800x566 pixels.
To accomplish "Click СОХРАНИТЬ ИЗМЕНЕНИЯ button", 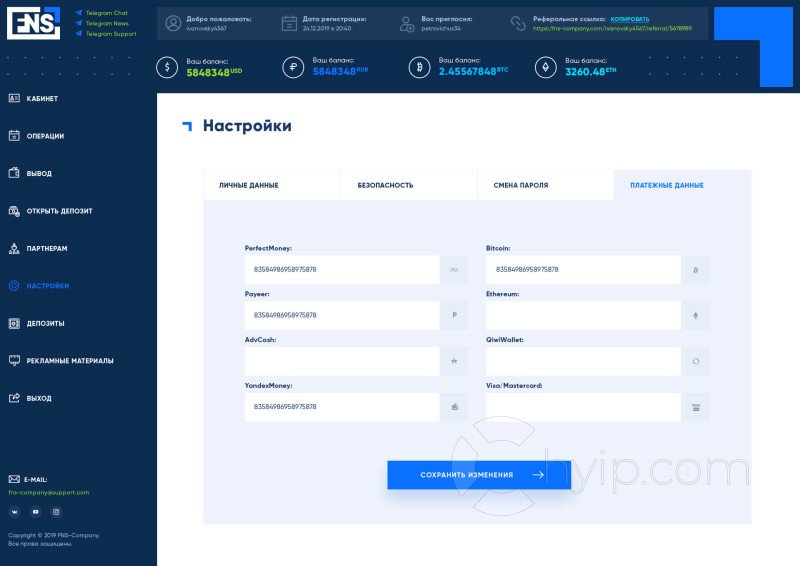I will 479,475.
